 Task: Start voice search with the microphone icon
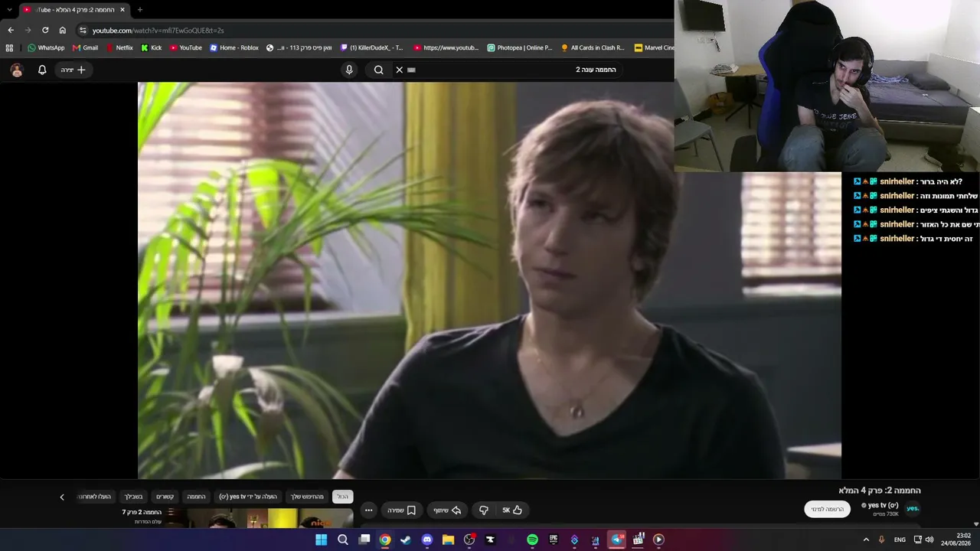click(349, 70)
